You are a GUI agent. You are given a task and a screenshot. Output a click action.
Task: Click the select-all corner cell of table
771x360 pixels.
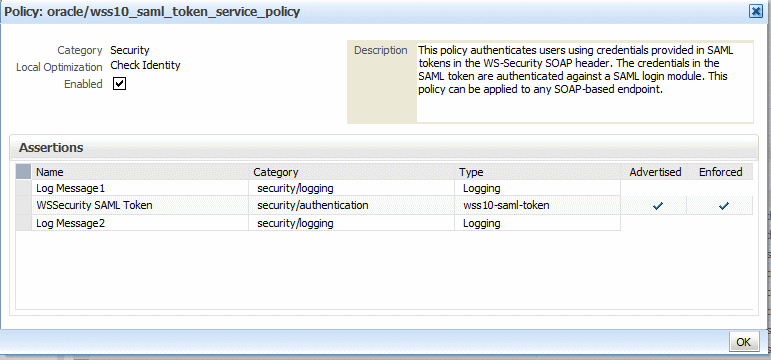pyautogui.click(x=23, y=172)
